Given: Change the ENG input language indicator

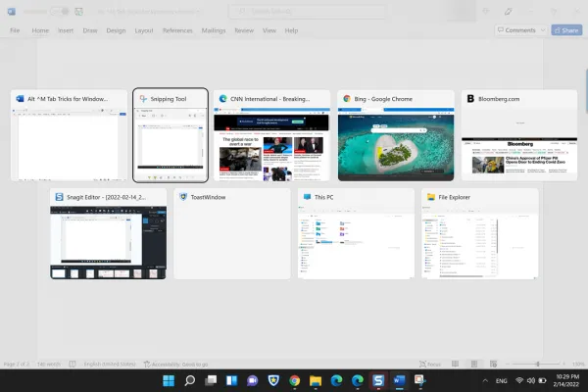Looking at the screenshot, I should pos(502,381).
